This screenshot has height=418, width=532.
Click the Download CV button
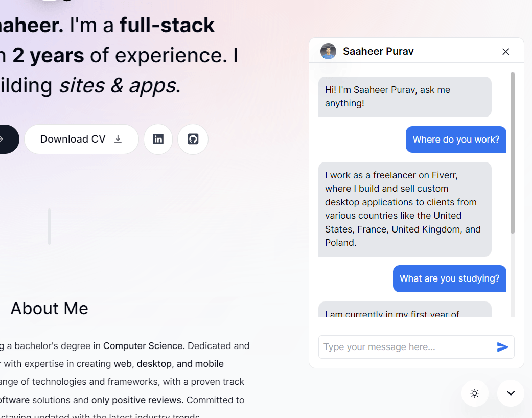[81, 139]
